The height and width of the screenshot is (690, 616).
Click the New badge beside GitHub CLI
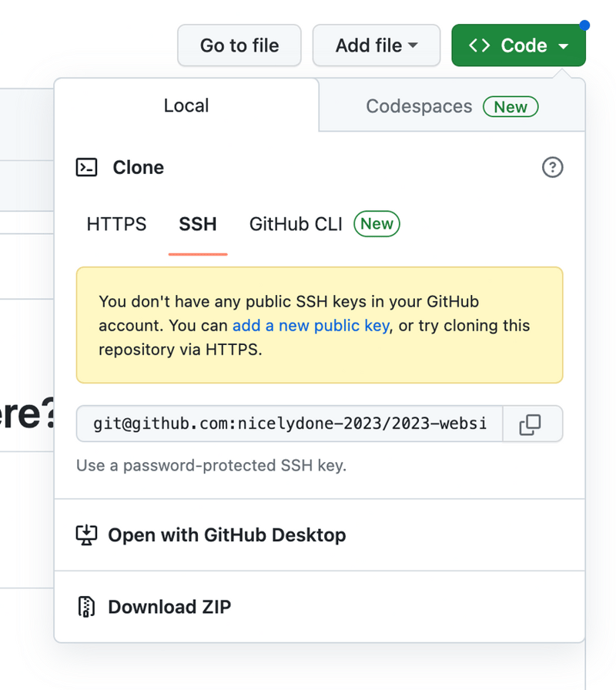click(376, 224)
